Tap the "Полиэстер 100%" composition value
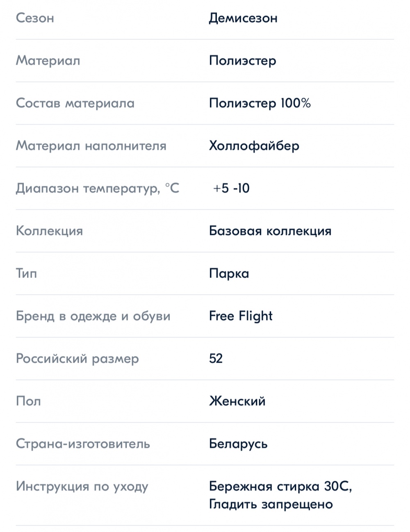410x532 pixels. pyautogui.click(x=260, y=103)
